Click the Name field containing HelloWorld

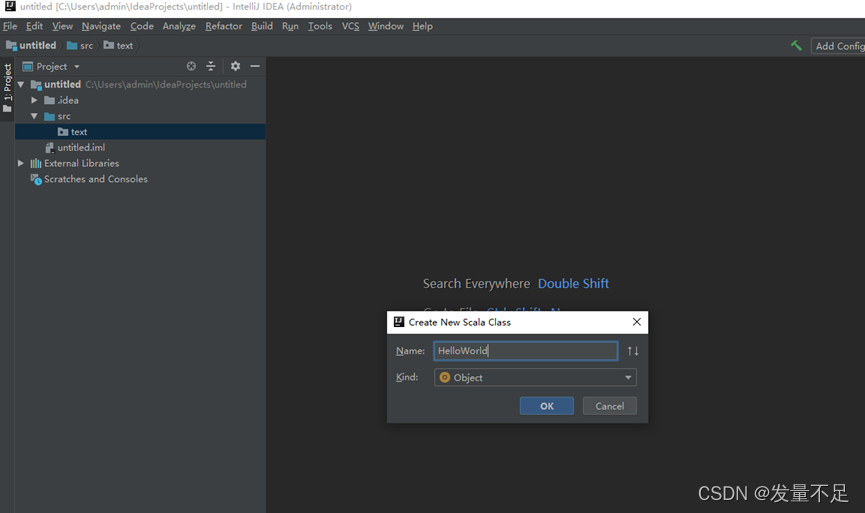[526, 351]
